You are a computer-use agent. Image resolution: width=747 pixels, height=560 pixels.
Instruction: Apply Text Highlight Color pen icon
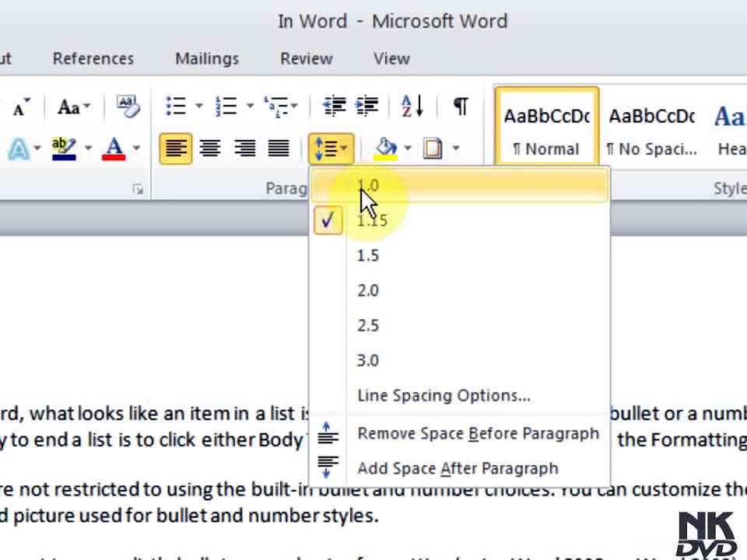click(64, 149)
